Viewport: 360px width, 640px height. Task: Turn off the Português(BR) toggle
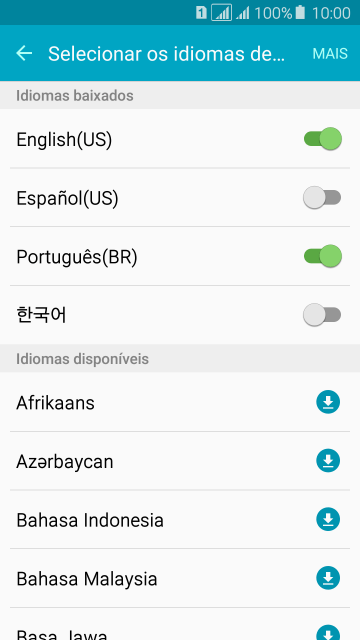point(322,257)
